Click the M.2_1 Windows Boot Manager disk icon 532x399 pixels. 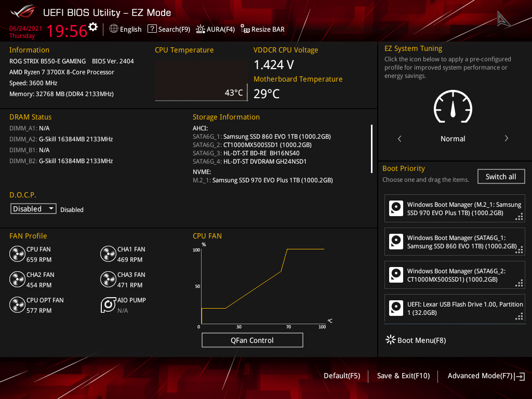396,208
